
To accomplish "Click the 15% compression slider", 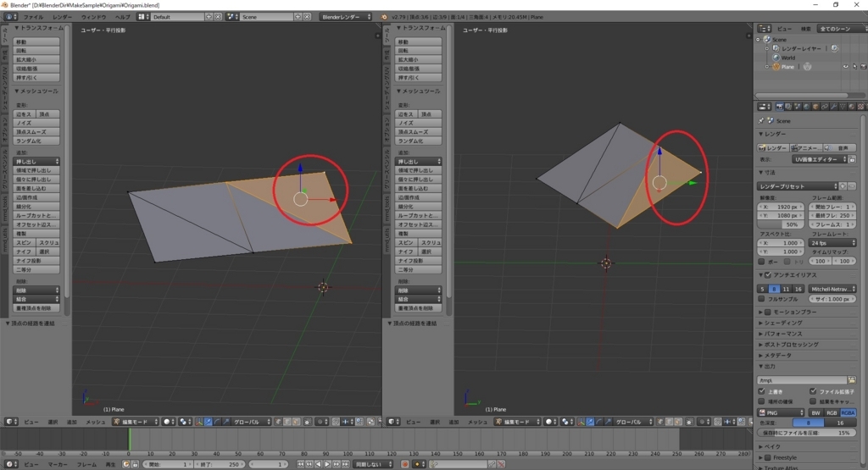I will pyautogui.click(x=807, y=433).
